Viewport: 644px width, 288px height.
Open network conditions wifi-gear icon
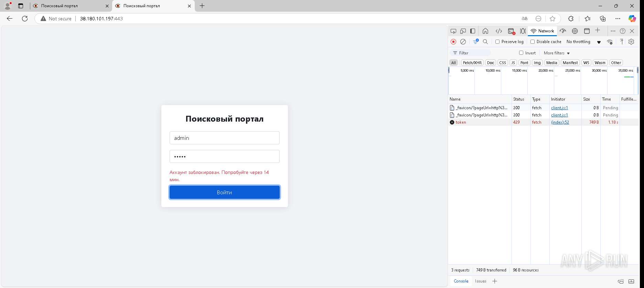pyautogui.click(x=610, y=42)
